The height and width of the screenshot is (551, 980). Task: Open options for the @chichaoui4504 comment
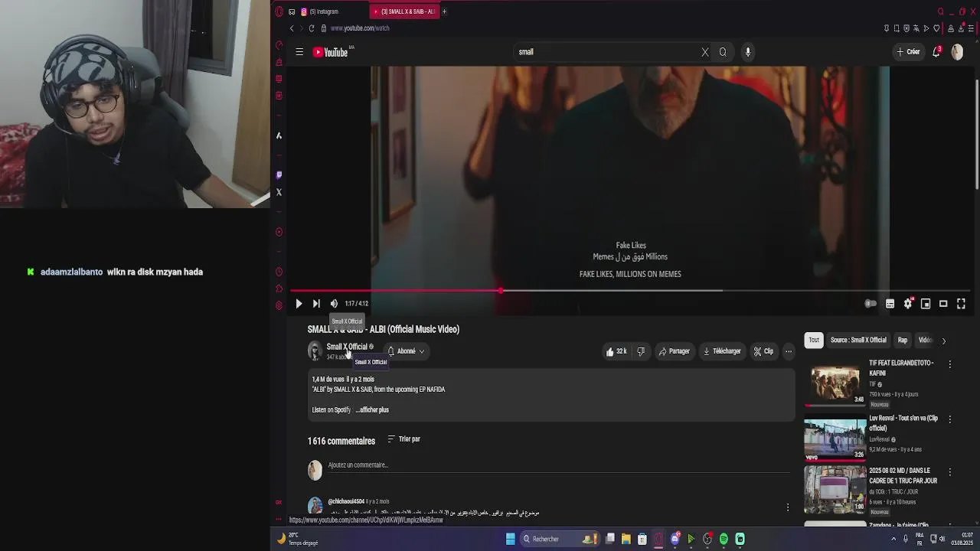[x=788, y=507]
